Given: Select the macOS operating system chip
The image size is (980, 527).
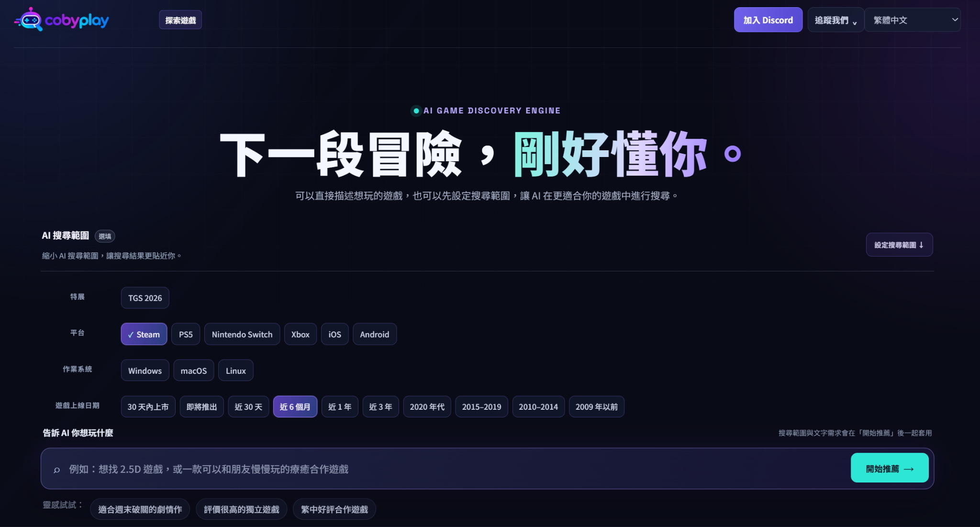Looking at the screenshot, I should point(194,370).
